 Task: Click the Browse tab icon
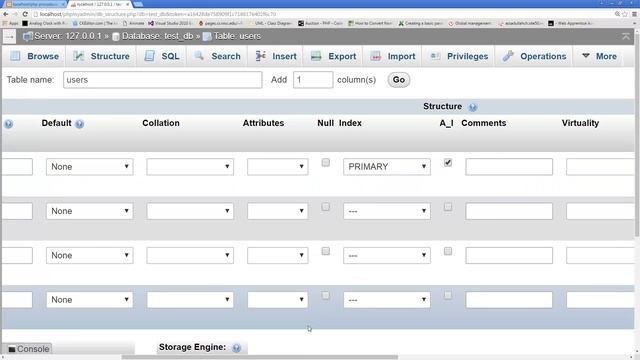point(16,56)
